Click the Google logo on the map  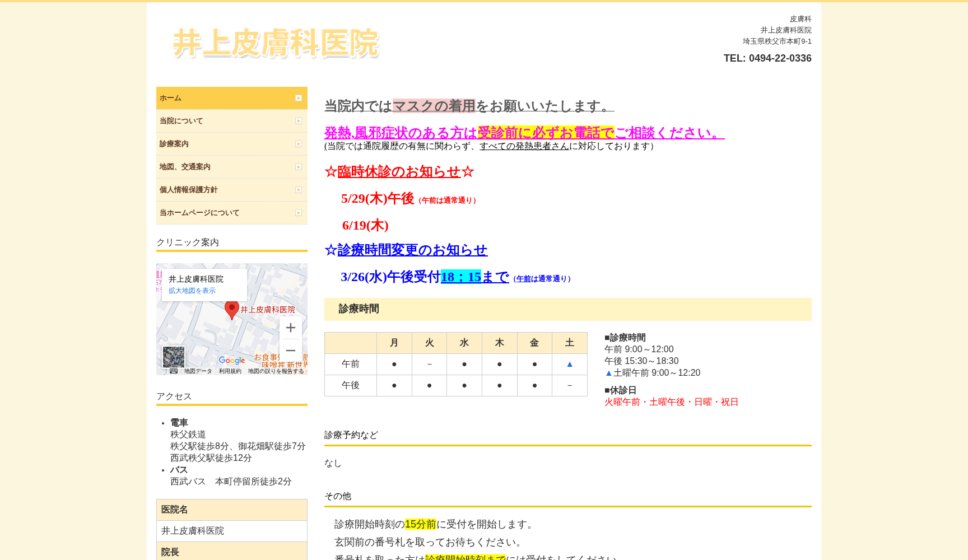click(x=232, y=361)
